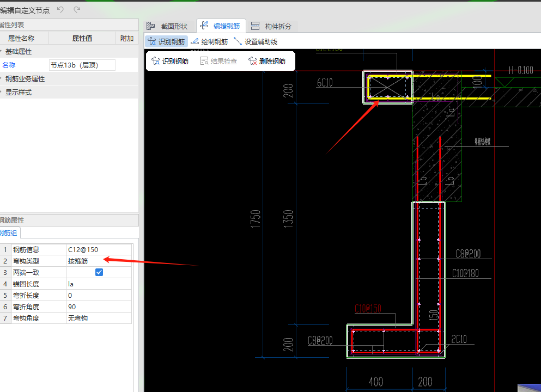The width and height of the screenshot is (541, 392).
Task: Click the 设置辅助线 line icon
Action: (x=238, y=41)
